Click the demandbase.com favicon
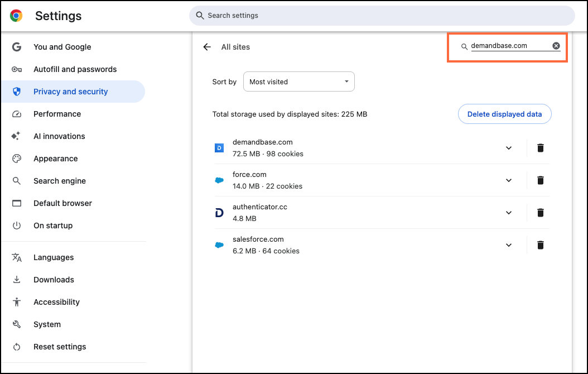588x374 pixels. (219, 148)
